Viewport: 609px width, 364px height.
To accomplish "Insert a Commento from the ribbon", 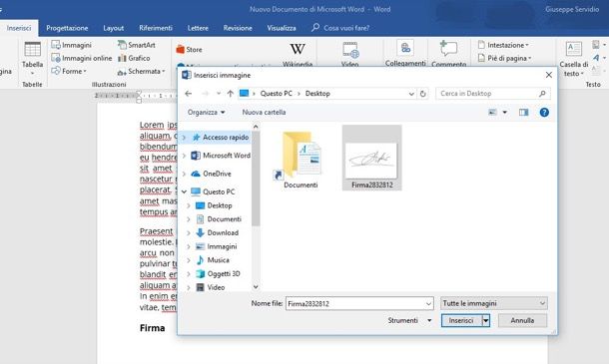I will [x=448, y=54].
